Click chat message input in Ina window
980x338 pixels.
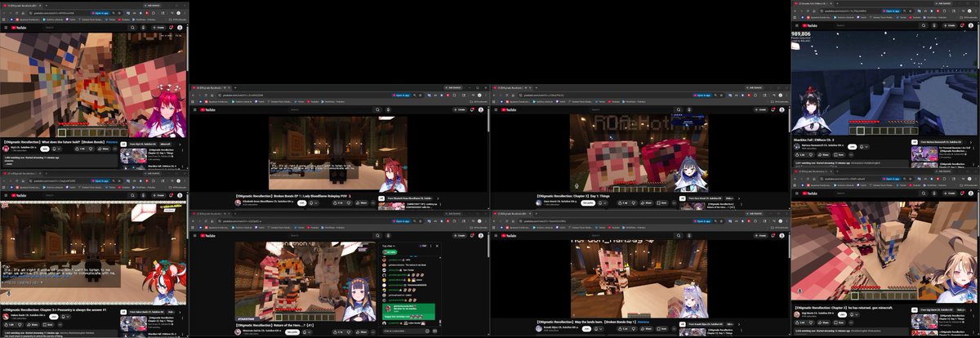(x=403, y=331)
